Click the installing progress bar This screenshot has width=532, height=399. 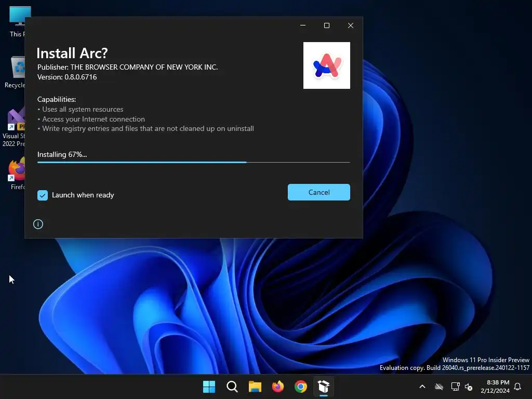coord(193,162)
